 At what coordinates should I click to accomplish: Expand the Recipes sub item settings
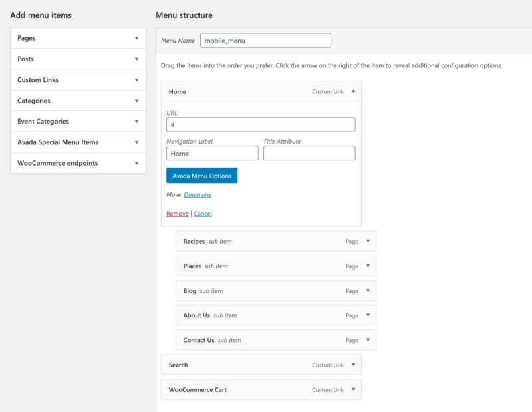click(x=368, y=241)
